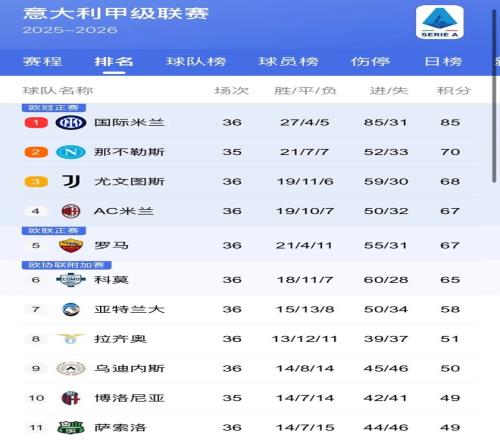Select the 伤停 tab
Screen dimensions: 500x440
(x=370, y=62)
